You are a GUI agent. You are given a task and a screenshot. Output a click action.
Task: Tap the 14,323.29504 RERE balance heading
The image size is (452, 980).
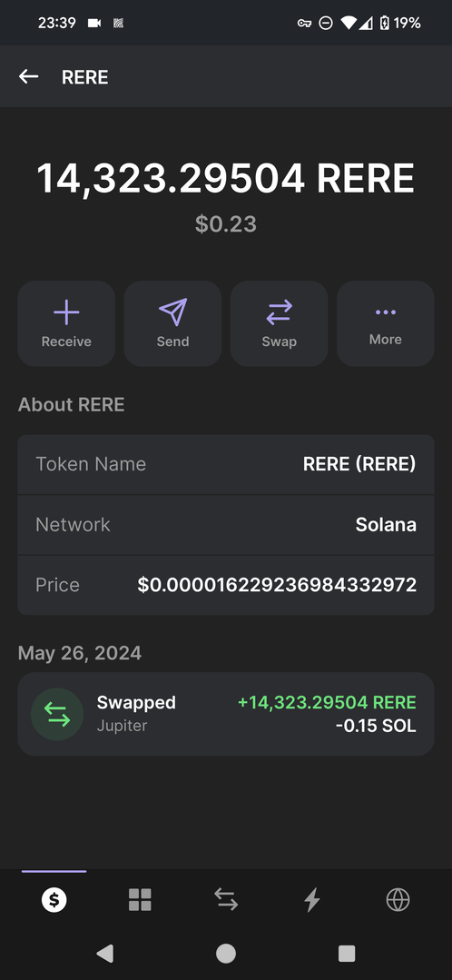[226, 178]
